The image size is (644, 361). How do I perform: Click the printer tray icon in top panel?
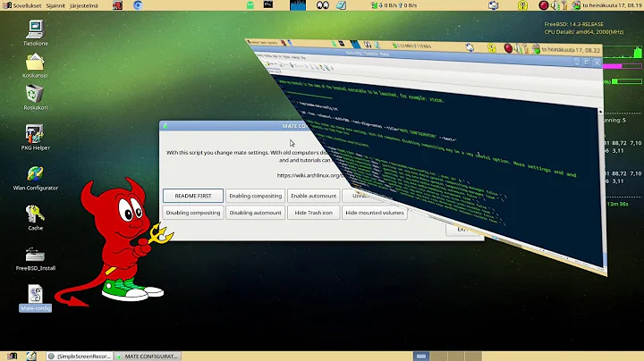pyautogui.click(x=493, y=5)
